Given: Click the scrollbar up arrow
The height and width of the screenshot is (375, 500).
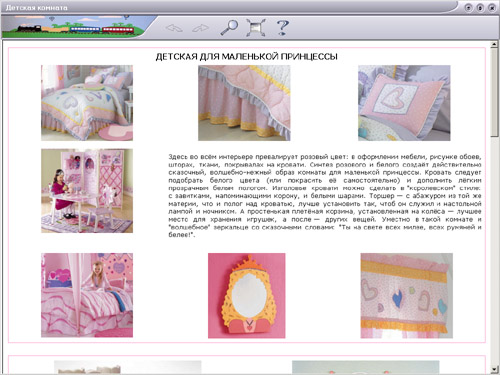Looking at the screenshot, I should (x=494, y=45).
